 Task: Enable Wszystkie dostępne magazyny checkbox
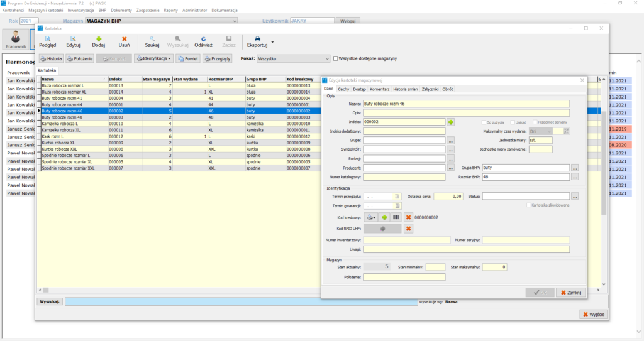pos(336,58)
